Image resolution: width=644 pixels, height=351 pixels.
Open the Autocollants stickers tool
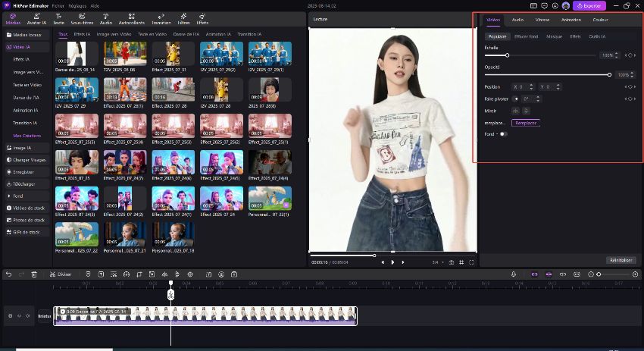(131, 19)
